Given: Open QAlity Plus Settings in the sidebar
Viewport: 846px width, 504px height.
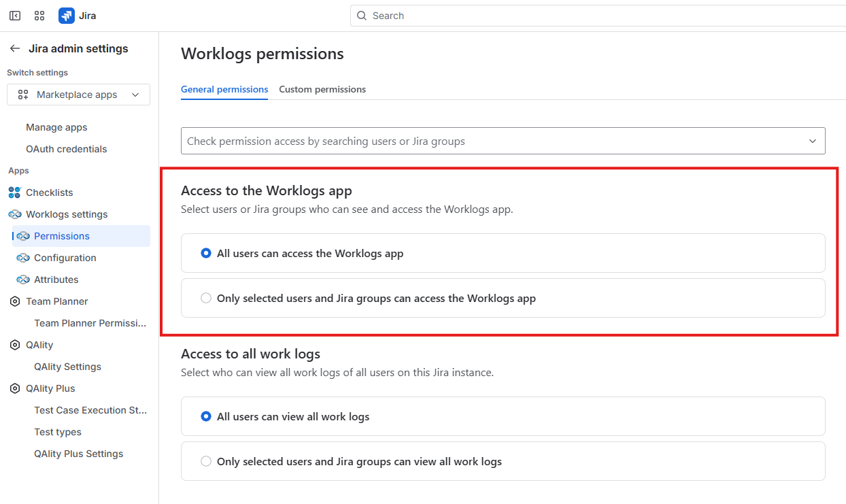Looking at the screenshot, I should pyautogui.click(x=79, y=454).
